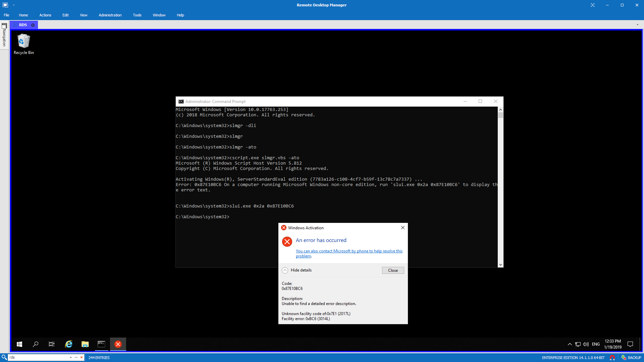Click the notification icon beside the edition label
This screenshot has height=362, width=644.
click(x=613, y=357)
